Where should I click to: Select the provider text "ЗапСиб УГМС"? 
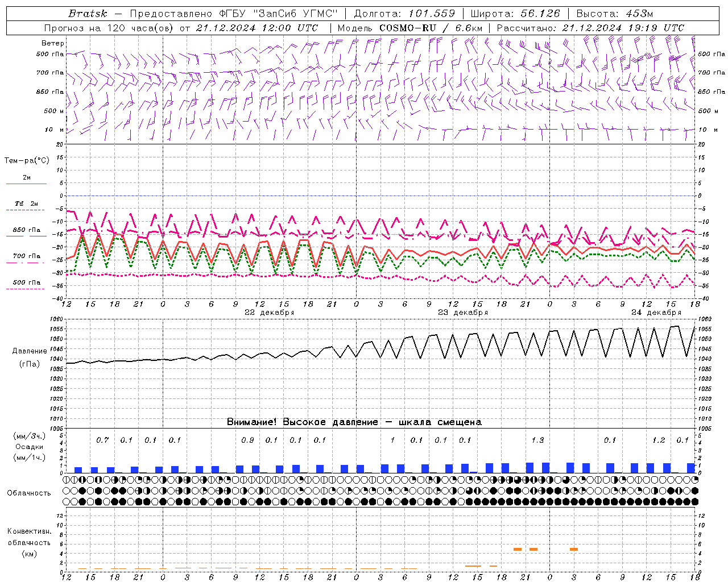(296, 13)
